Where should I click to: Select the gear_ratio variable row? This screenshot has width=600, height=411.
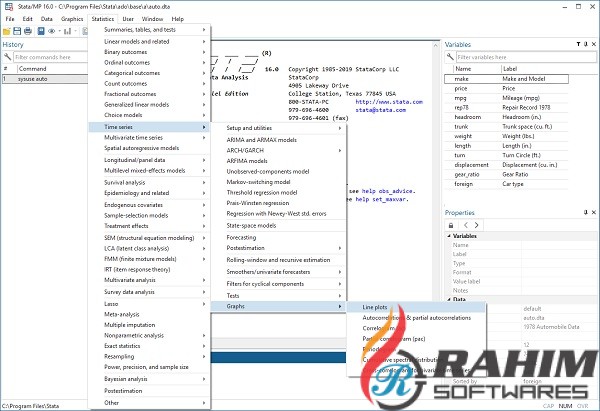(x=506, y=175)
